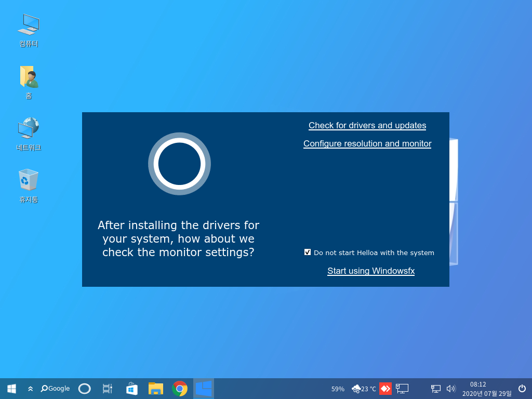Open Check for drivers and updates link
The height and width of the screenshot is (399, 532).
coord(367,126)
